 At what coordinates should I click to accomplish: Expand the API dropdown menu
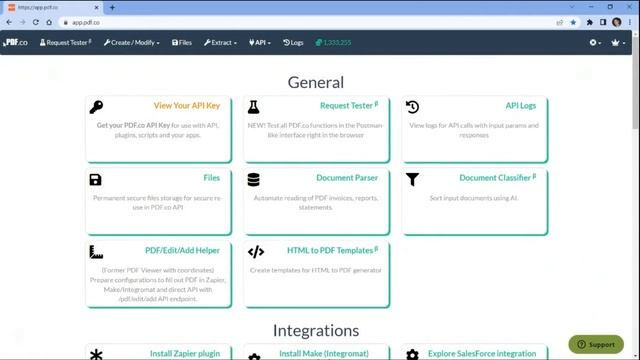(x=260, y=42)
